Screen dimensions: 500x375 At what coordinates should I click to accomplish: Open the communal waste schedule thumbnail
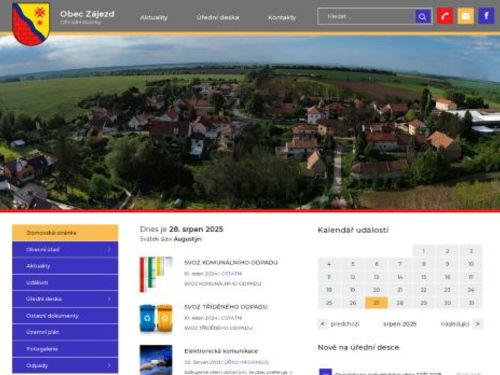pos(156,274)
